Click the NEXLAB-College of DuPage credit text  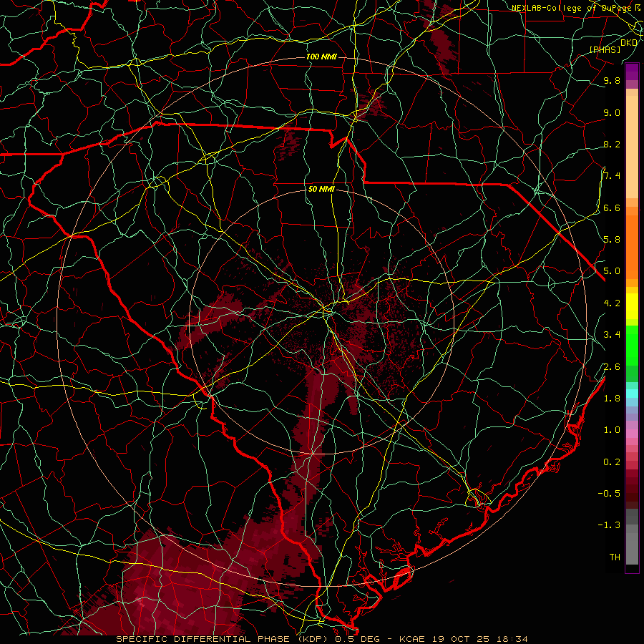[572, 8]
